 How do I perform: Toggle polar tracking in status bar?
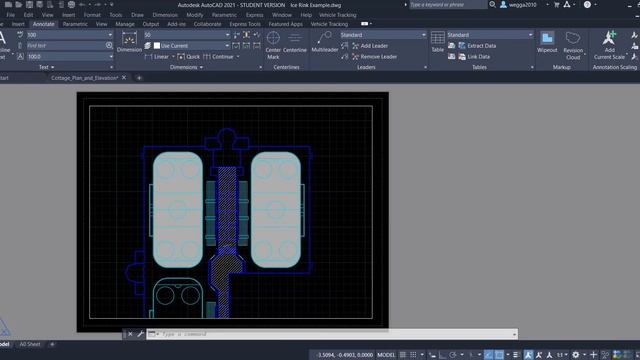[453, 355]
